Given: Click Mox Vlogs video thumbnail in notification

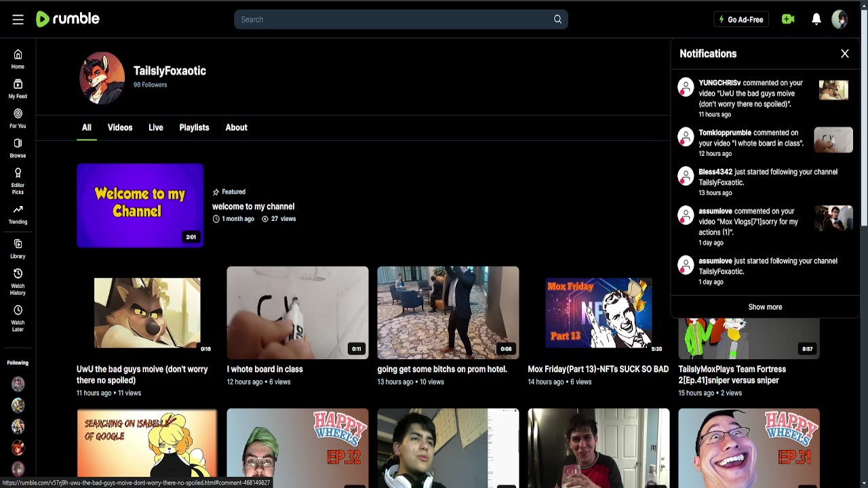Looking at the screenshot, I should pos(833,218).
